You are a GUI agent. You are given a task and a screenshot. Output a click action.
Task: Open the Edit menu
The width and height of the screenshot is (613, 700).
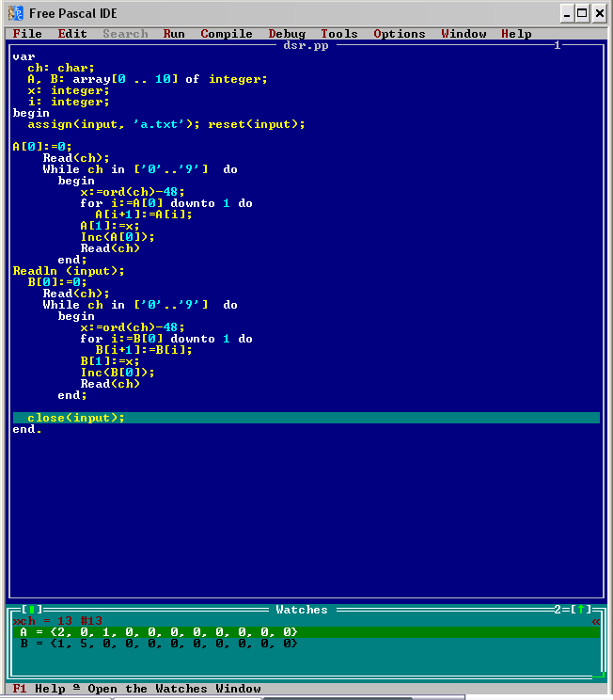[x=72, y=34]
